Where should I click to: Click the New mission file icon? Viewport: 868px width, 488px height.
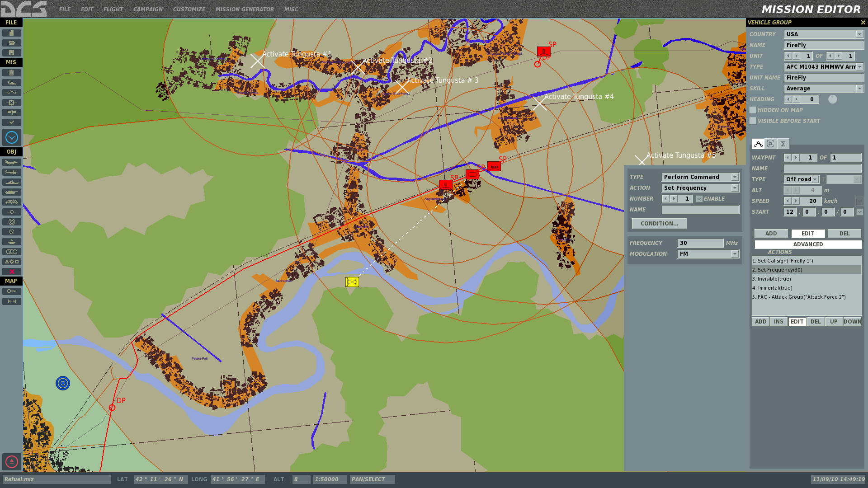coord(12,33)
